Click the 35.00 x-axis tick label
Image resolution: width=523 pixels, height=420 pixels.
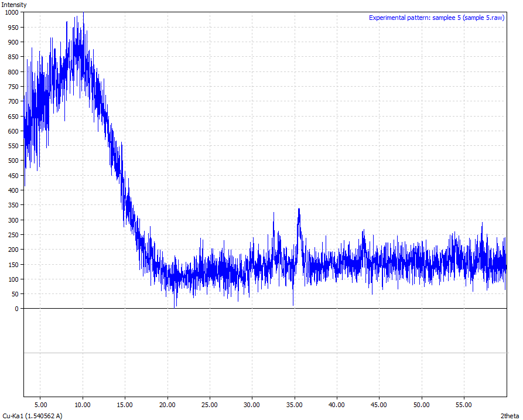click(x=294, y=405)
